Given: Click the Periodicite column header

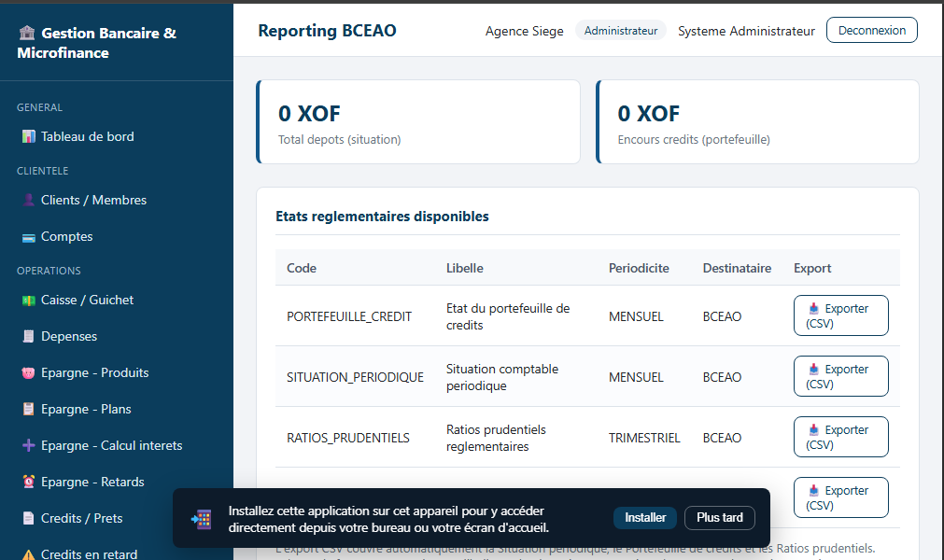Looking at the screenshot, I should coord(639,268).
